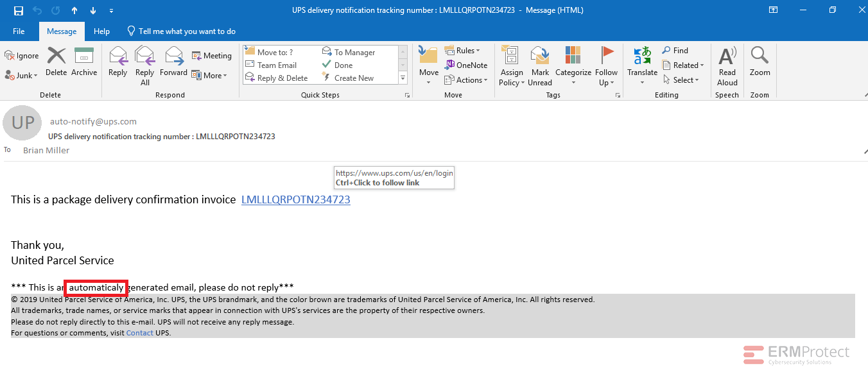The image size is (868, 372).
Task: Open the Zoom dialog
Action: [x=760, y=62]
